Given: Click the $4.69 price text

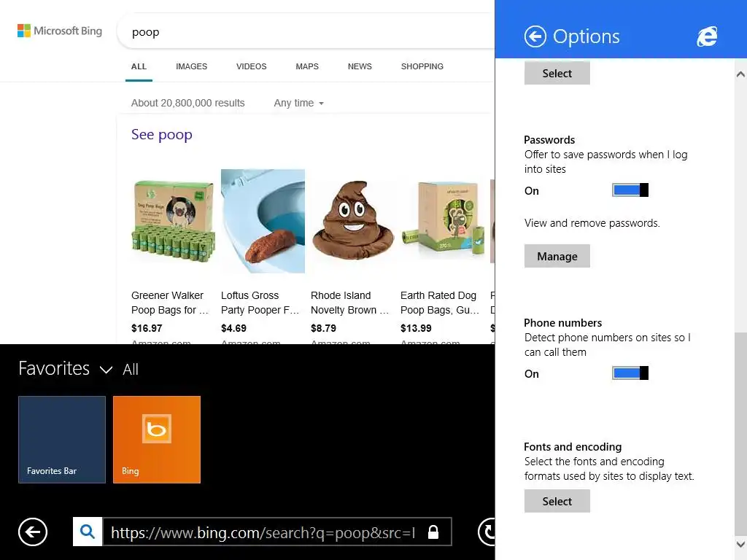Looking at the screenshot, I should tap(233, 328).
